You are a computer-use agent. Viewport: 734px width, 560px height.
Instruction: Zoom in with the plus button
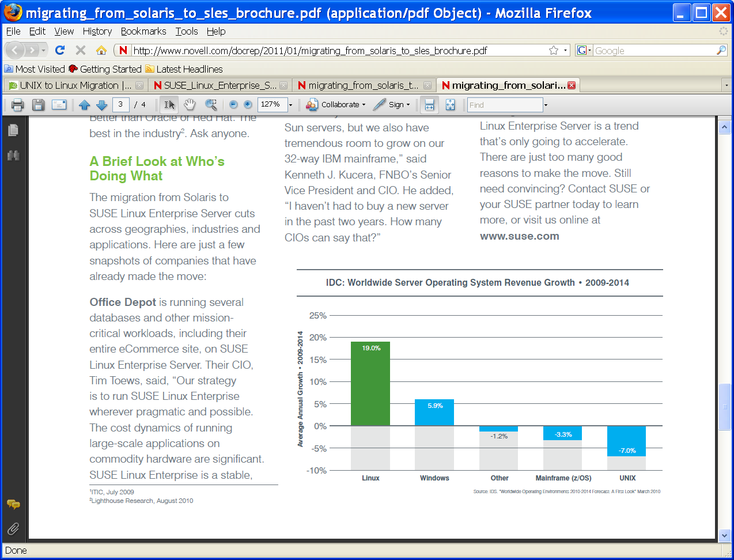coord(248,104)
